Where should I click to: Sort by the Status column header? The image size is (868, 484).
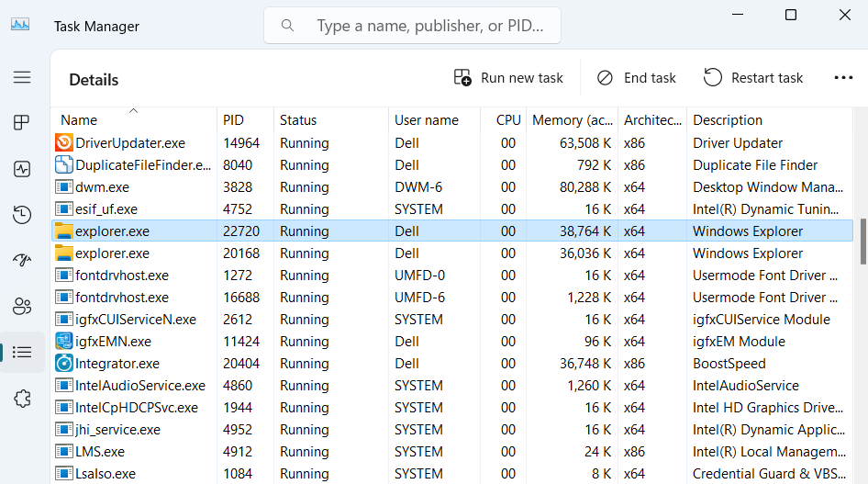coord(331,120)
